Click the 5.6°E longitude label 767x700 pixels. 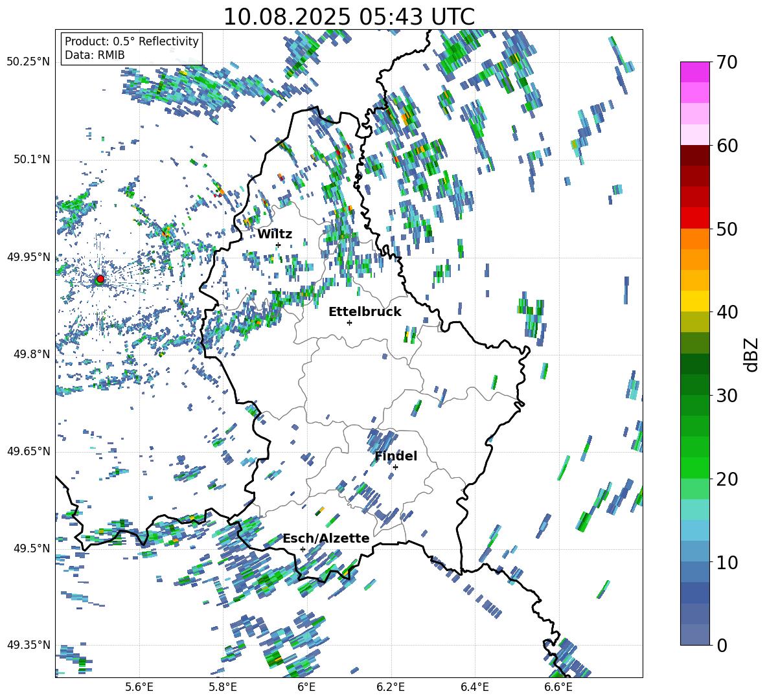(139, 687)
